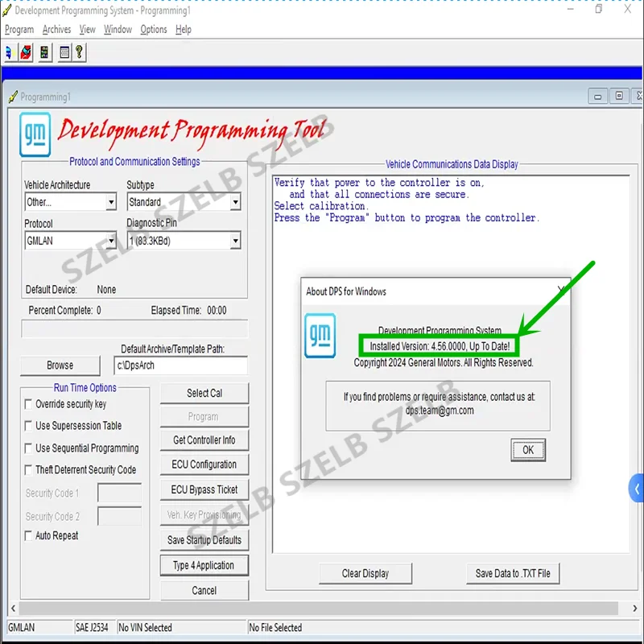Click the Installed Version text
The width and height of the screenshot is (644, 644).
tap(440, 346)
